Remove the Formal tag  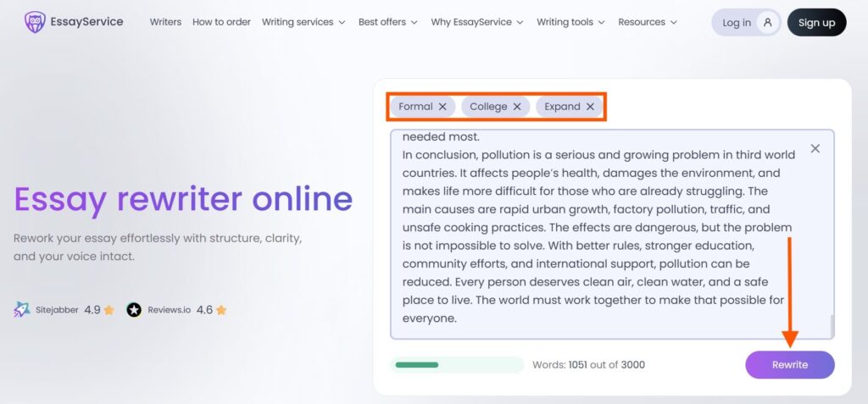coord(442,107)
